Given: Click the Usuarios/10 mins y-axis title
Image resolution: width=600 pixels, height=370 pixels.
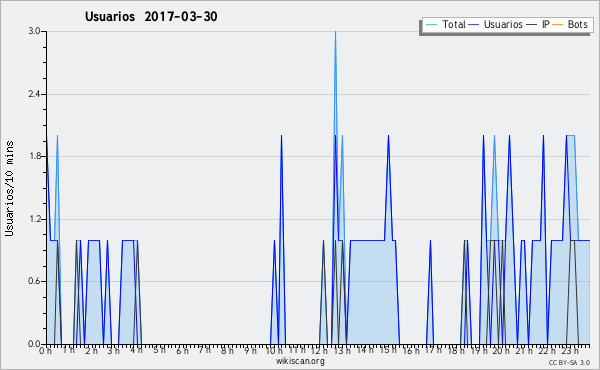Looking at the screenshot, I should pos(9,189).
